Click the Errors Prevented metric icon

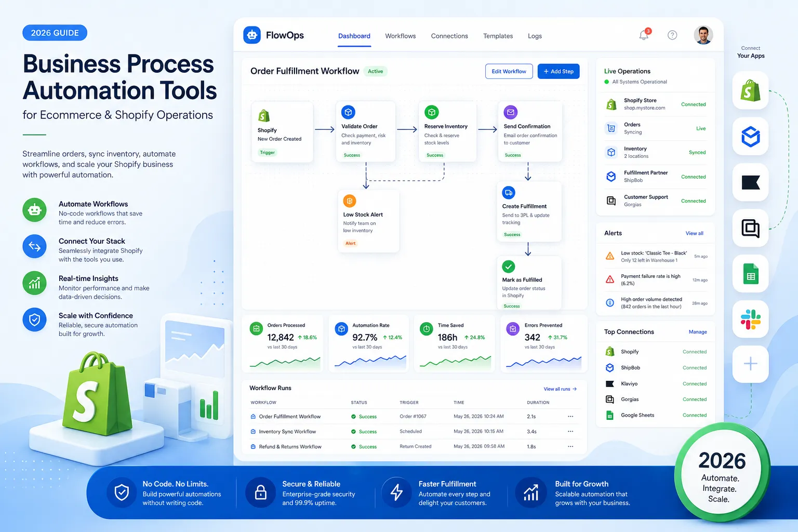(513, 328)
